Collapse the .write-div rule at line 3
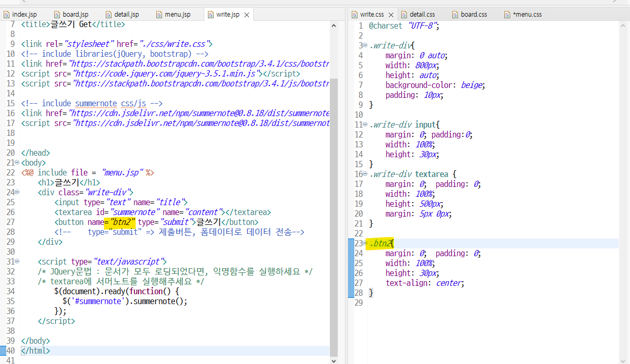 click(x=365, y=45)
